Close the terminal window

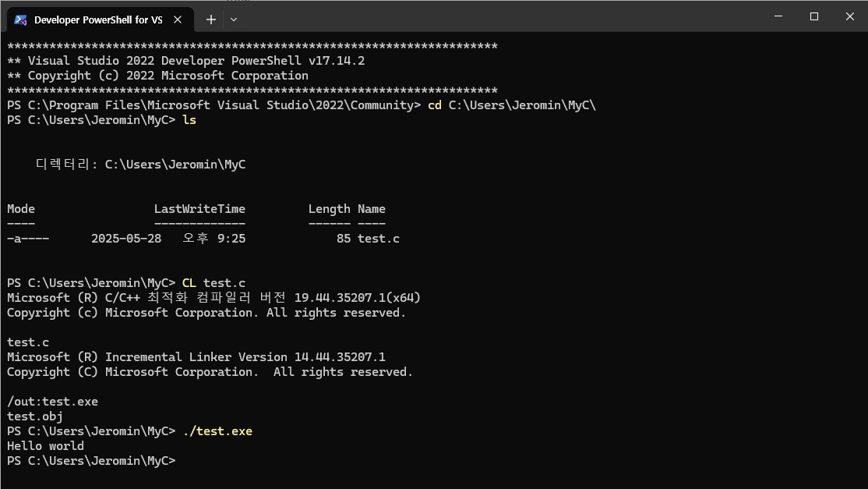[850, 16]
